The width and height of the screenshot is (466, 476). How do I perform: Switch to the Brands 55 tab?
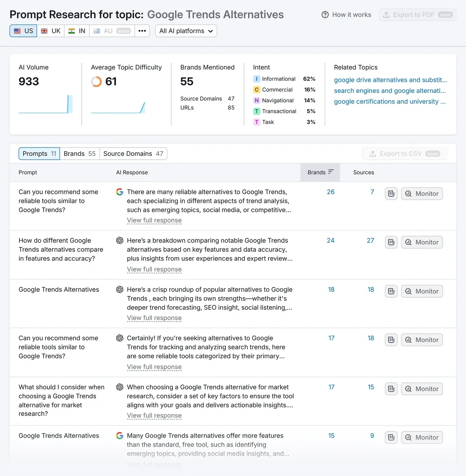tap(80, 153)
